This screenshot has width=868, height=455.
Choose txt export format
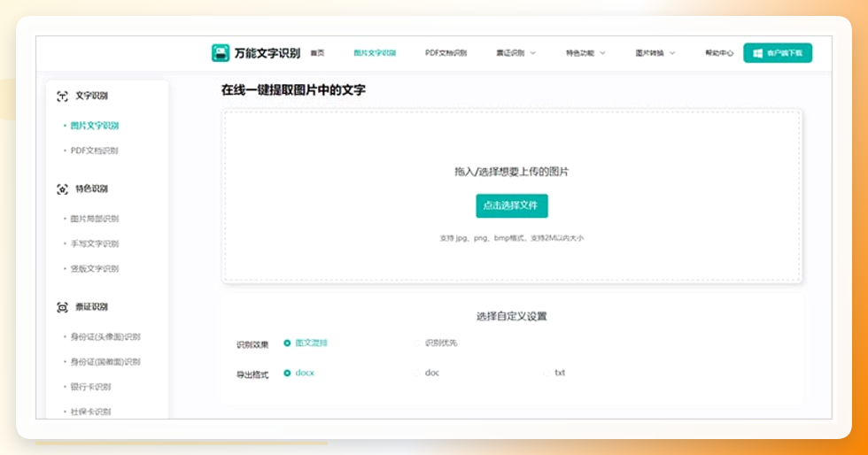(546, 373)
